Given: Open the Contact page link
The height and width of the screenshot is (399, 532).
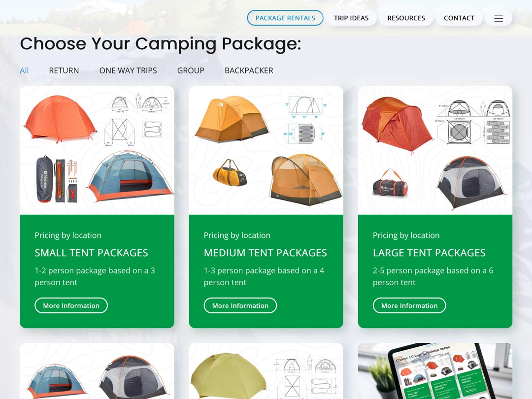Looking at the screenshot, I should 459,18.
